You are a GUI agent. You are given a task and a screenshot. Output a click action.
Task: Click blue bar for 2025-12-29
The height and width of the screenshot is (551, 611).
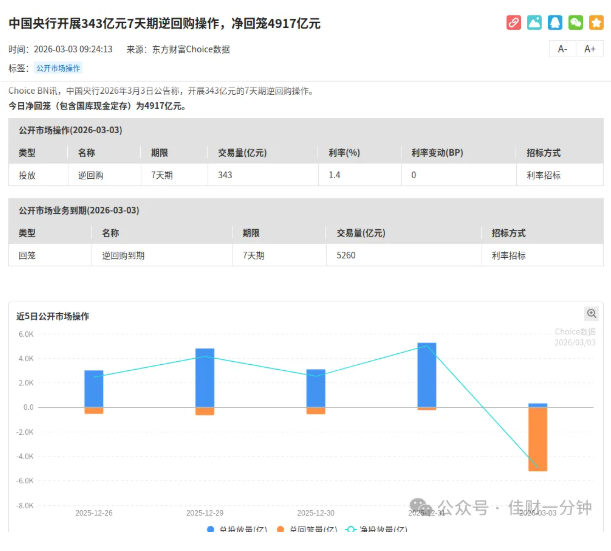tap(205, 378)
